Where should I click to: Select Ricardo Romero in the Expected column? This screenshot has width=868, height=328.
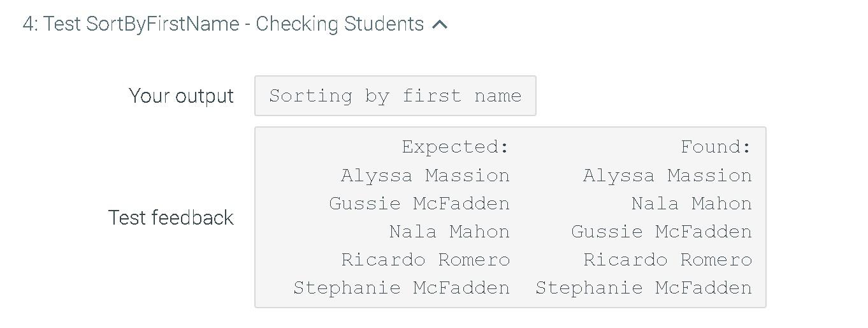[x=425, y=260]
